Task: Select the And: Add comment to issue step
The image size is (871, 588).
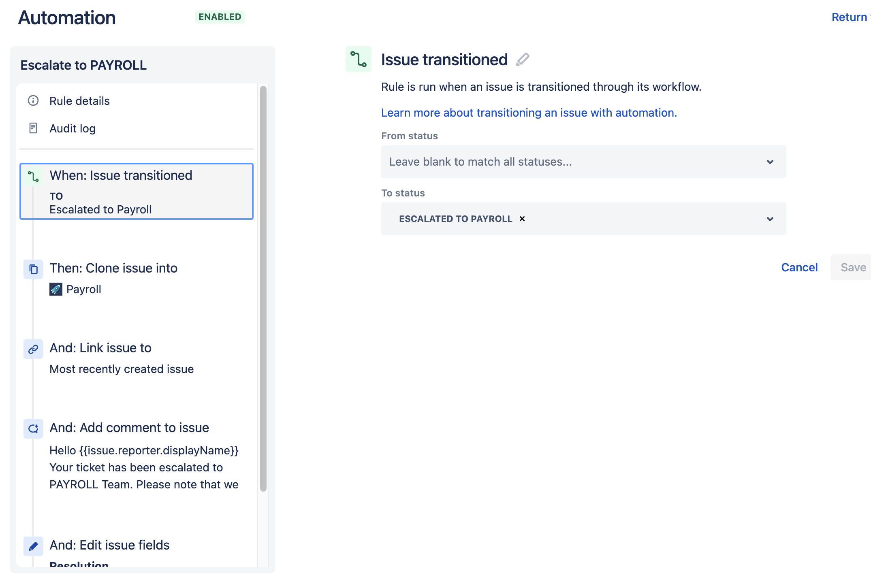Action: [x=129, y=428]
